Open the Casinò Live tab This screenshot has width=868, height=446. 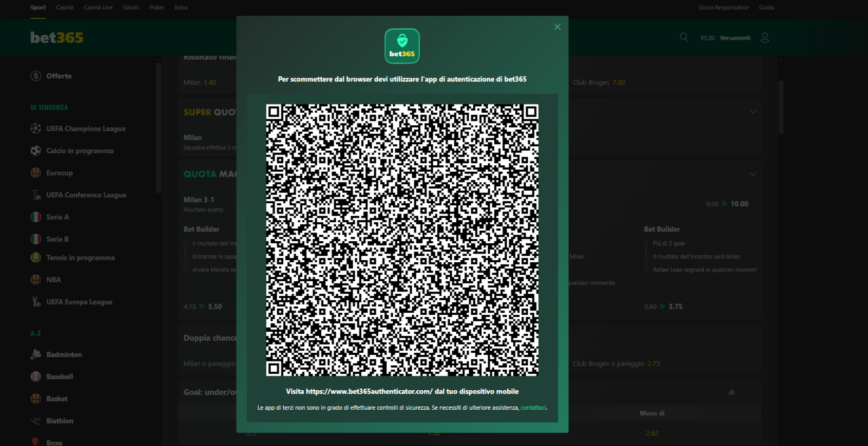pyautogui.click(x=98, y=8)
